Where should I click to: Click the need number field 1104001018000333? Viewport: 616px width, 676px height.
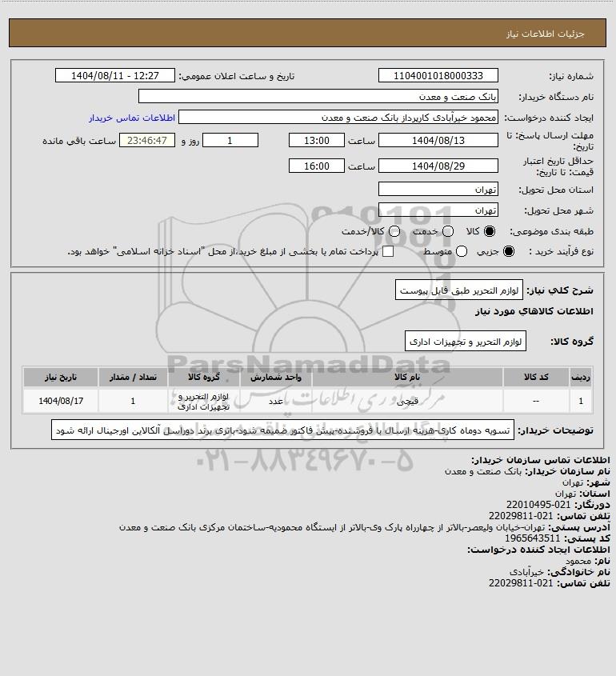(x=438, y=75)
